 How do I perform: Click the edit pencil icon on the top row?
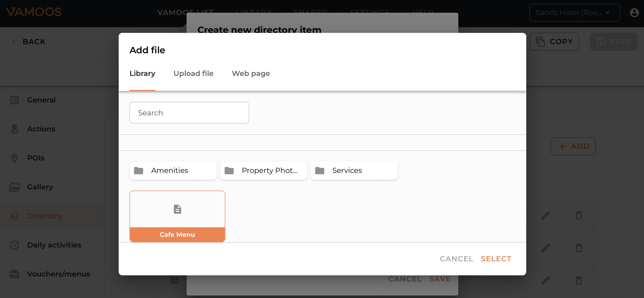tap(545, 215)
